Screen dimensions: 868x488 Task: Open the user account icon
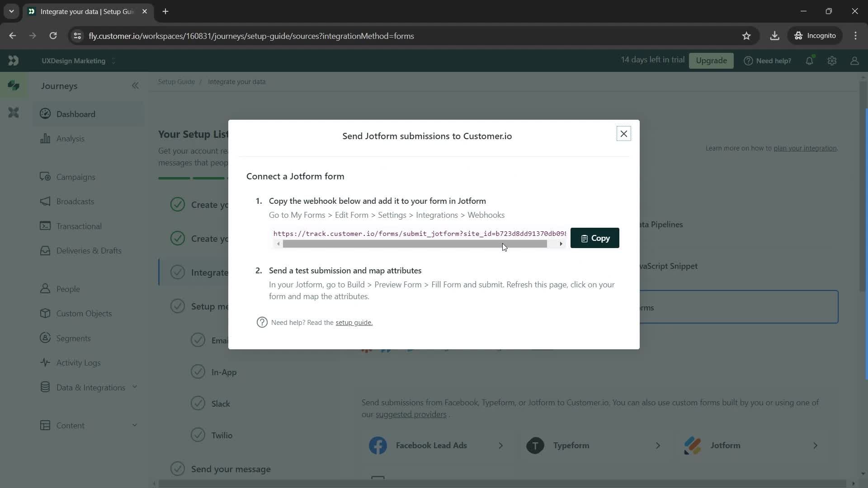tap(854, 61)
